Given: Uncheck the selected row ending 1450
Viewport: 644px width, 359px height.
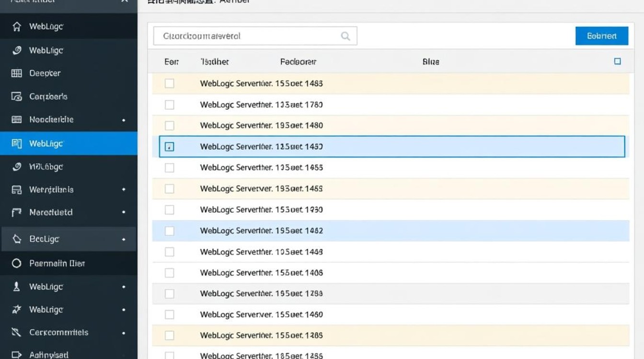Looking at the screenshot, I should point(169,147).
